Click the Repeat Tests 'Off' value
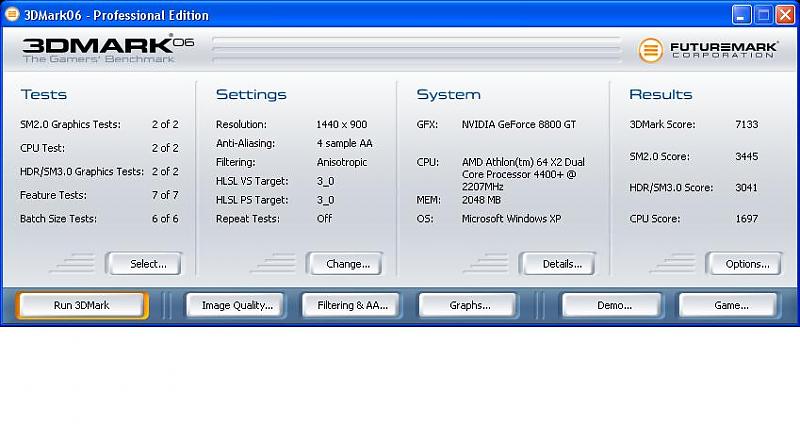Screen dimensions: 800x424 click(324, 219)
